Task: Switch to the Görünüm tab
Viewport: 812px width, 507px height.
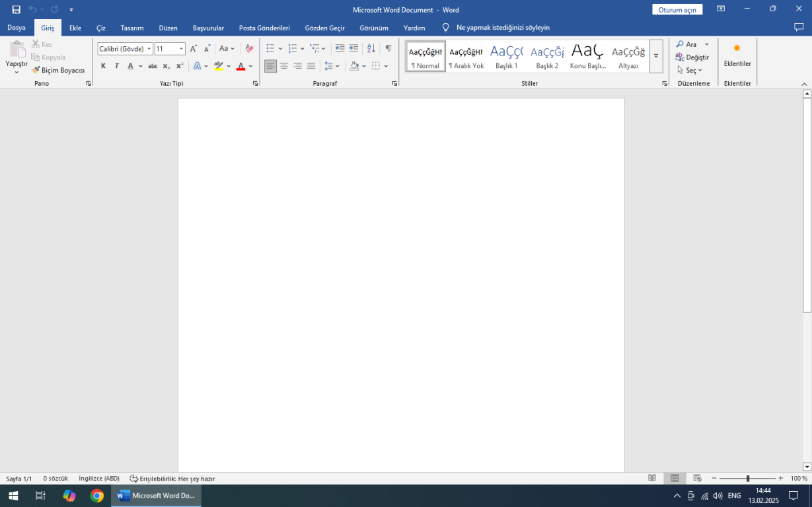Action: click(x=374, y=28)
